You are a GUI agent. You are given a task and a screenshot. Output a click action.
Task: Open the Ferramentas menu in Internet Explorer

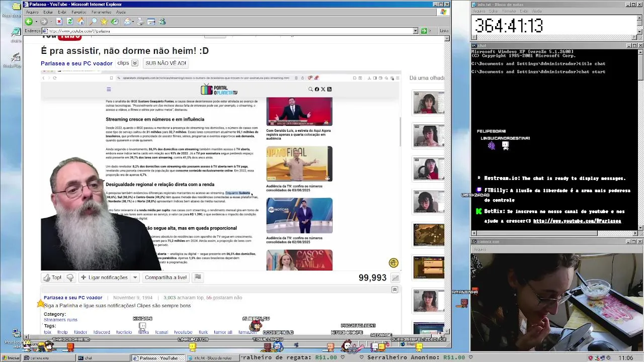[101, 12]
